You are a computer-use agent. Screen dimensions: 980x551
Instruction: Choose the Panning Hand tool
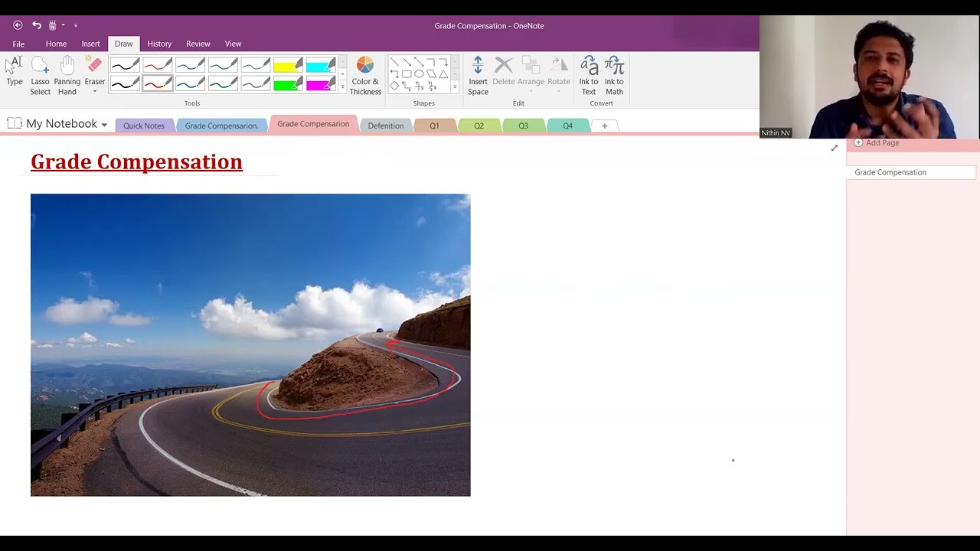[x=67, y=76]
